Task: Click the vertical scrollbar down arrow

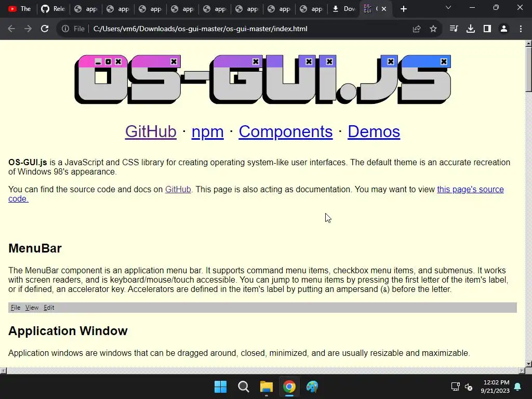Action: click(x=528, y=364)
